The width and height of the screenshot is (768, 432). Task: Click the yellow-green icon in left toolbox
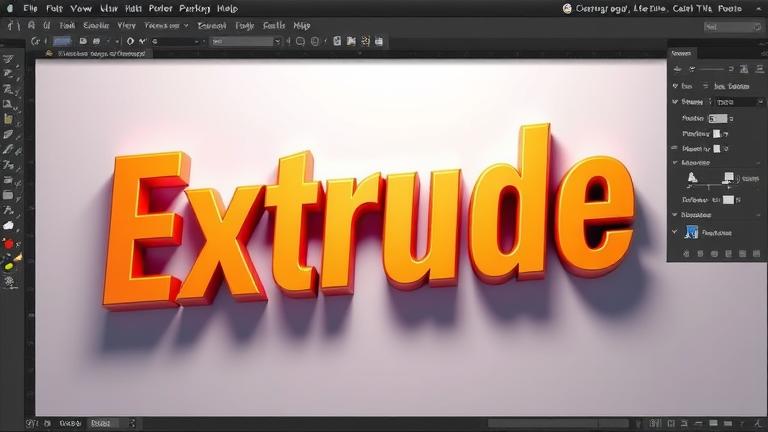8,266
